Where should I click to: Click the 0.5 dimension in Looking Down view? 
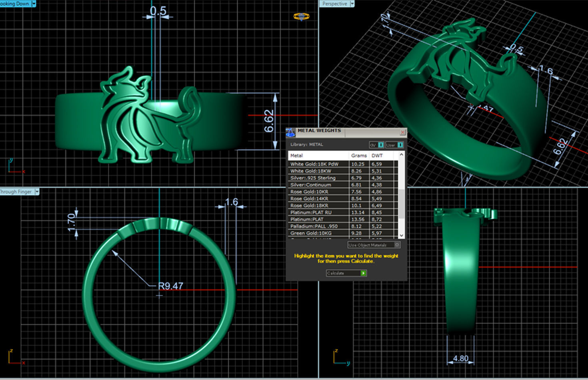tap(158, 11)
